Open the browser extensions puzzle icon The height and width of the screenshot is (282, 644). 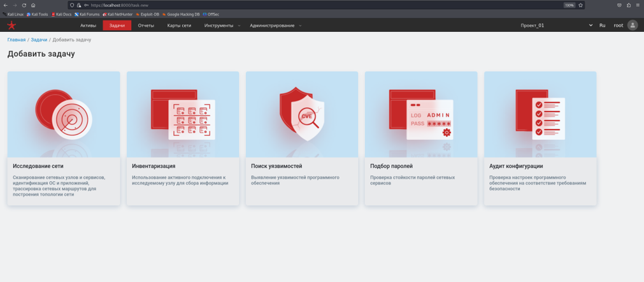[x=629, y=5]
